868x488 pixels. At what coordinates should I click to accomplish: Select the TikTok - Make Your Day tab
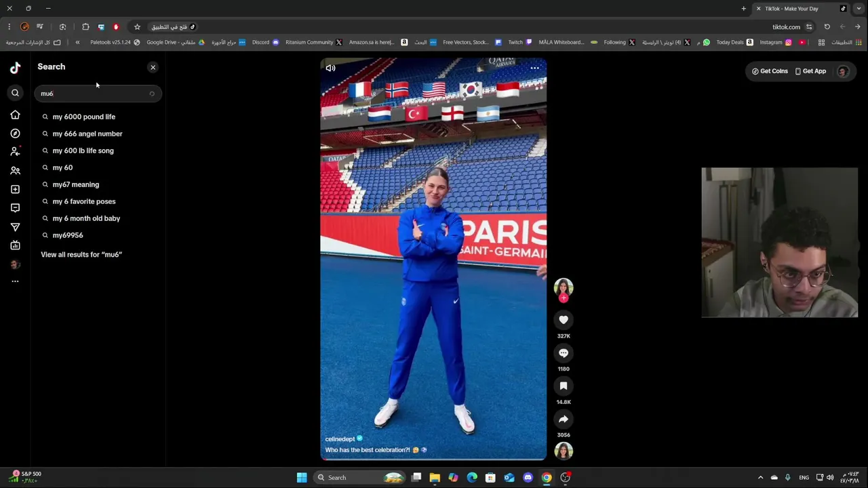[800, 9]
